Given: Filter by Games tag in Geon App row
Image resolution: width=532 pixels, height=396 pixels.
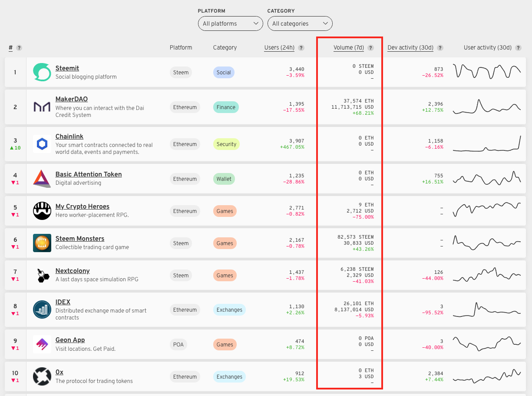Looking at the screenshot, I should point(225,345).
